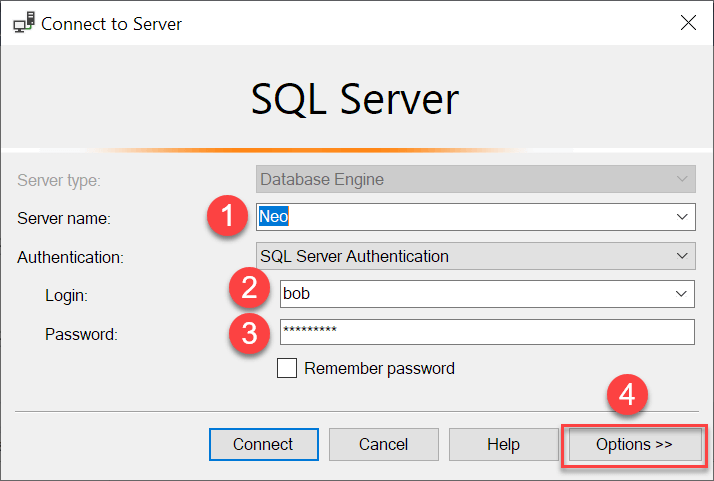Click the Connect to Server title bar icon
Viewport: 714px width, 481px height.
tap(23, 22)
